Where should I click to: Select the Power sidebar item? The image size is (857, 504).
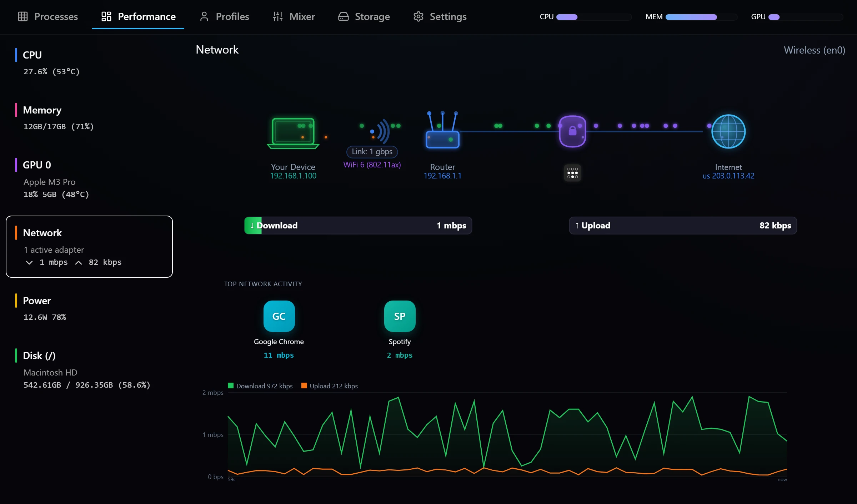pos(89,308)
